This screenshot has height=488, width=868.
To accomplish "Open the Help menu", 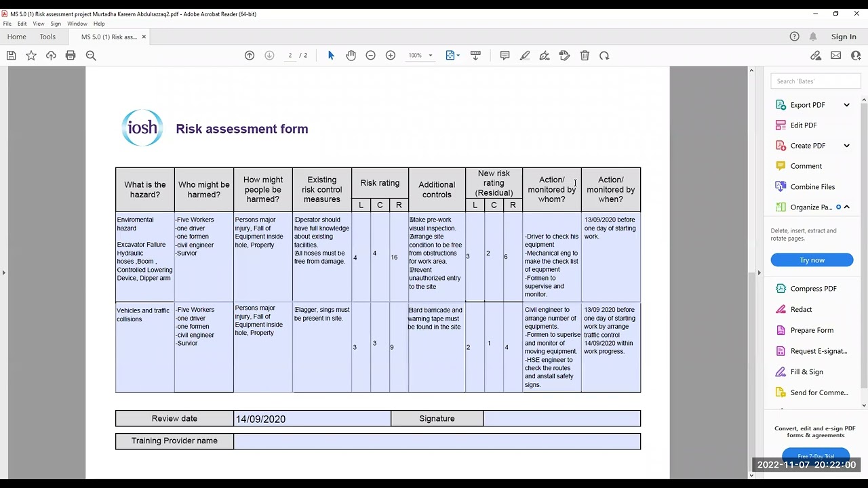I will pos(99,24).
